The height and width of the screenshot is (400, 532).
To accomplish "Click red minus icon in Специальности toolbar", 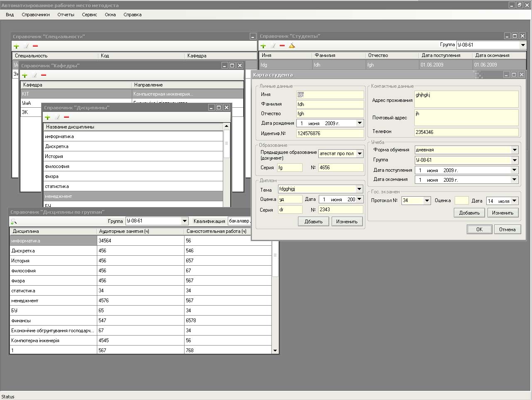I will coord(35,46).
